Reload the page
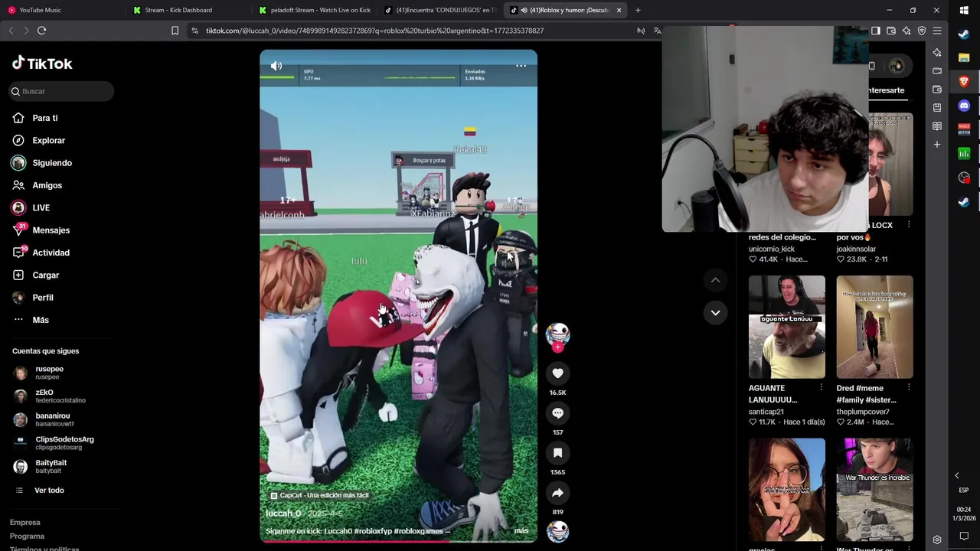 (x=41, y=31)
